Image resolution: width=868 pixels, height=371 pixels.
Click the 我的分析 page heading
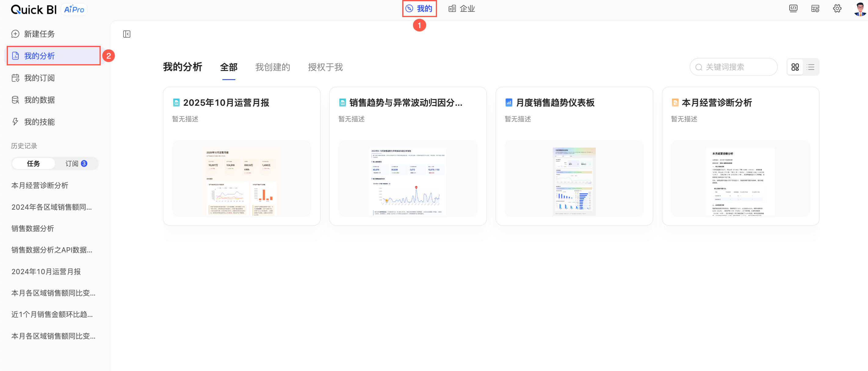click(x=183, y=67)
